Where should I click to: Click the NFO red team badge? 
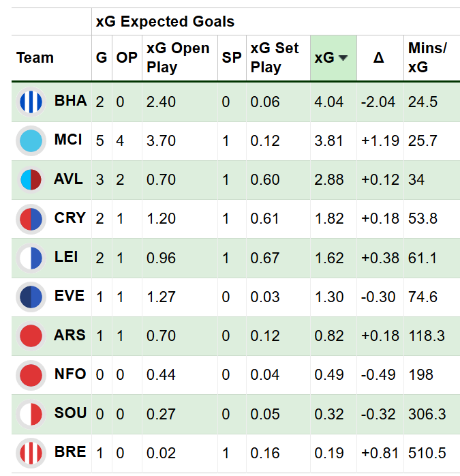31,374
